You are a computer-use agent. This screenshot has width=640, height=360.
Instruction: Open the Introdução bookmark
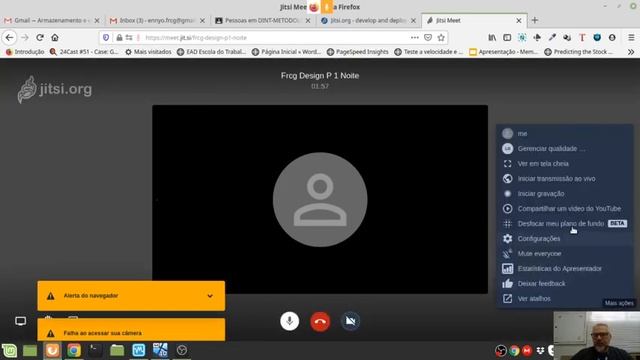[x=25, y=52]
